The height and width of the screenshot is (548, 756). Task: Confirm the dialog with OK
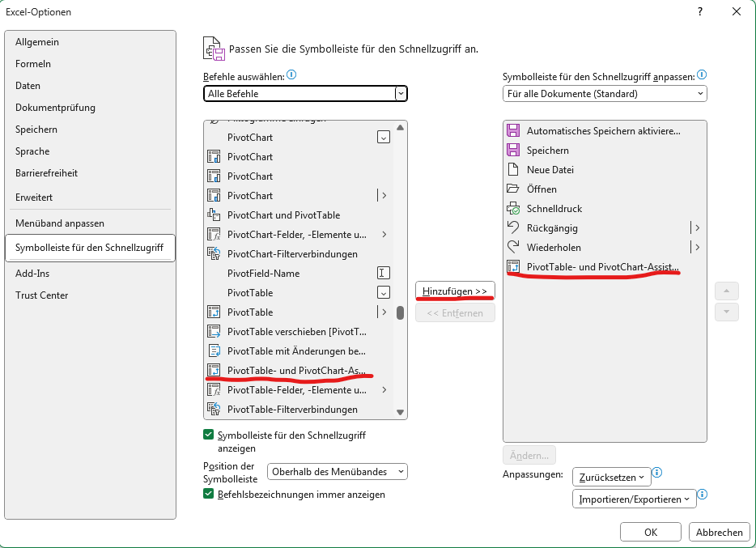click(x=650, y=532)
